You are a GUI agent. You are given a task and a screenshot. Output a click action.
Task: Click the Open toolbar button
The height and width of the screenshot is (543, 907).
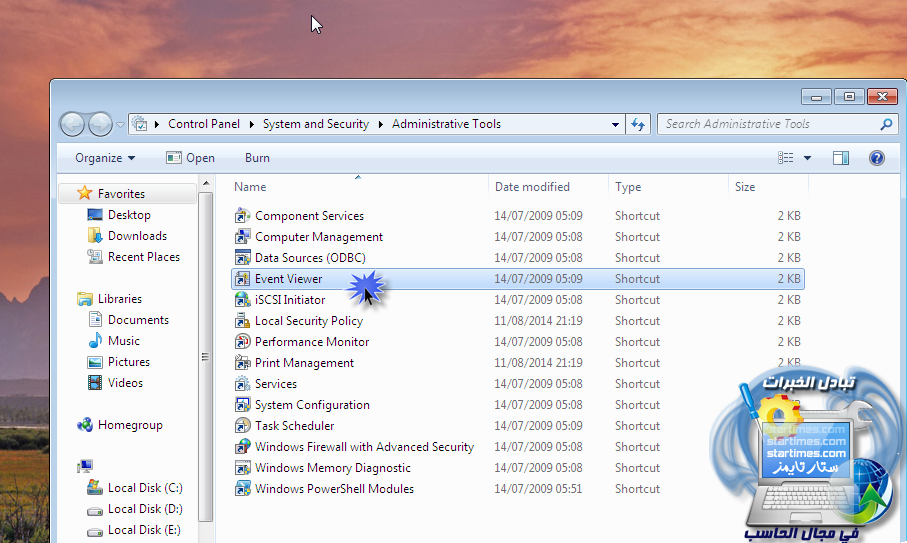pyautogui.click(x=190, y=158)
